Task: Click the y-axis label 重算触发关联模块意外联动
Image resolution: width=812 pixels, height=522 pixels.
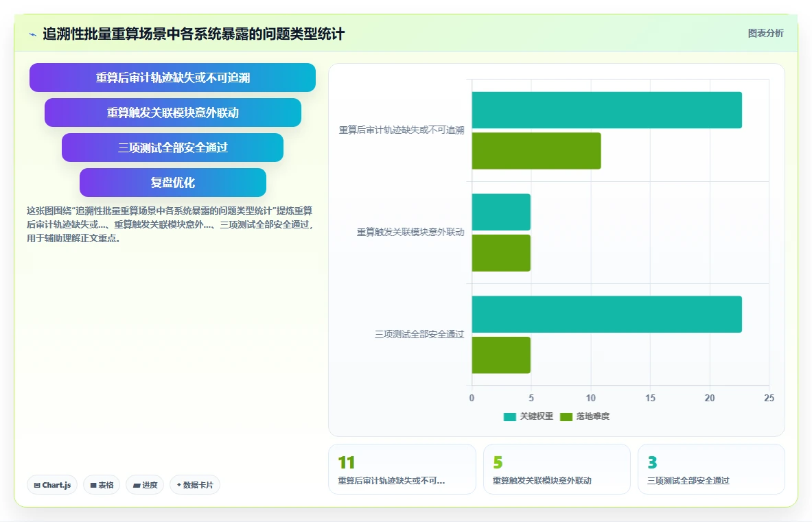Action: click(410, 232)
